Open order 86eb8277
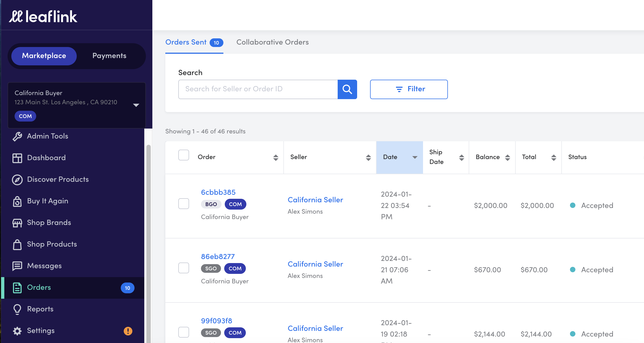 [218, 257]
